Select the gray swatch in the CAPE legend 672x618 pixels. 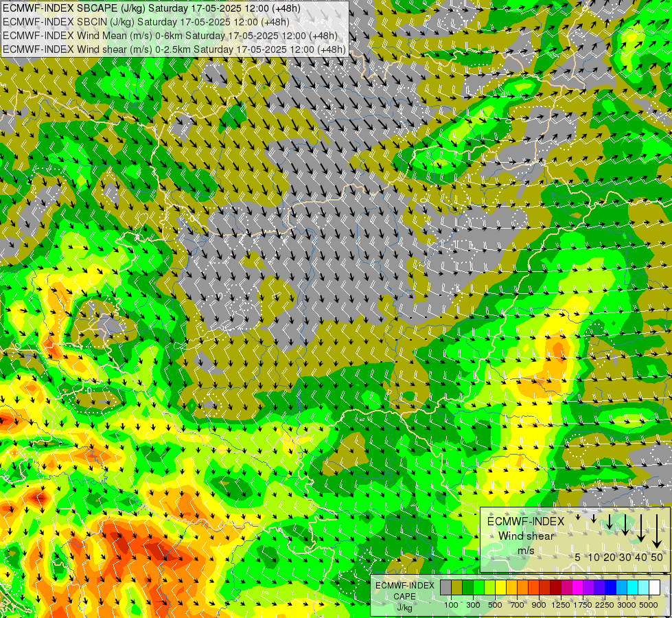(x=445, y=587)
